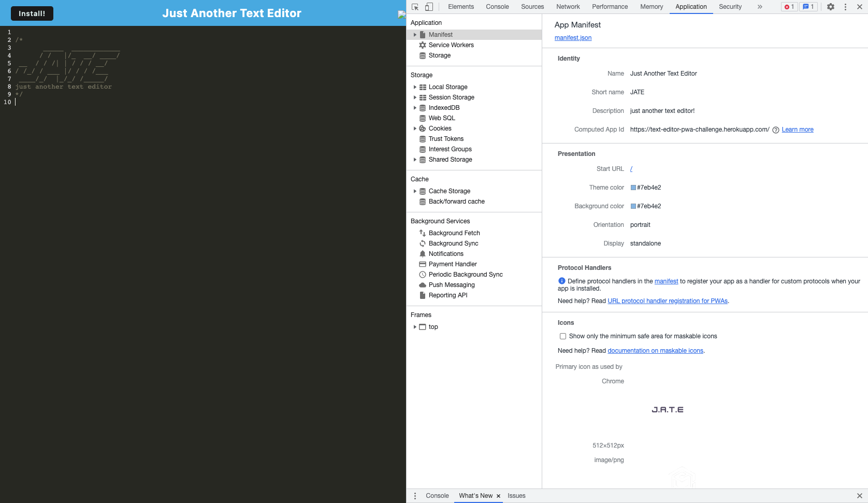Screen dimensions: 868x503
Task: Toggle the device emulation mode
Action: click(429, 7)
